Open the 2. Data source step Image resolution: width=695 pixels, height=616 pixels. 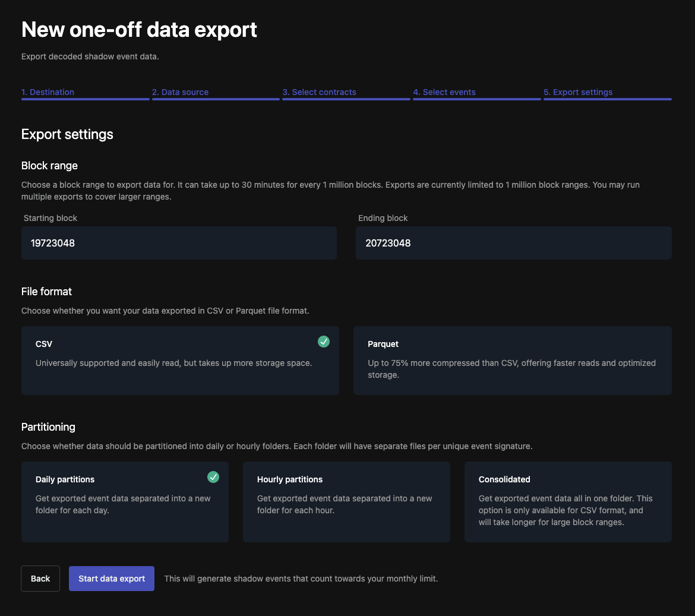tap(181, 92)
